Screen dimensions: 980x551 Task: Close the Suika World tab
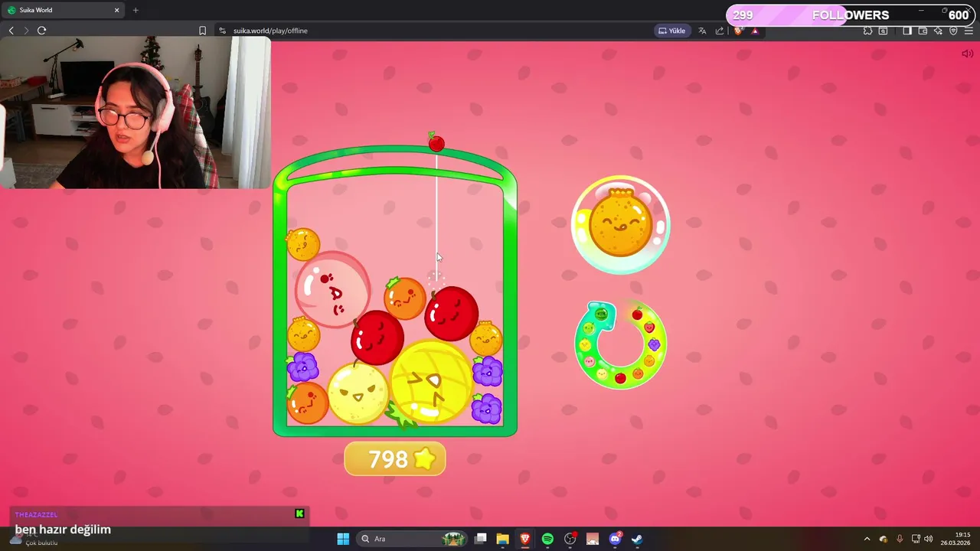pyautogui.click(x=117, y=10)
